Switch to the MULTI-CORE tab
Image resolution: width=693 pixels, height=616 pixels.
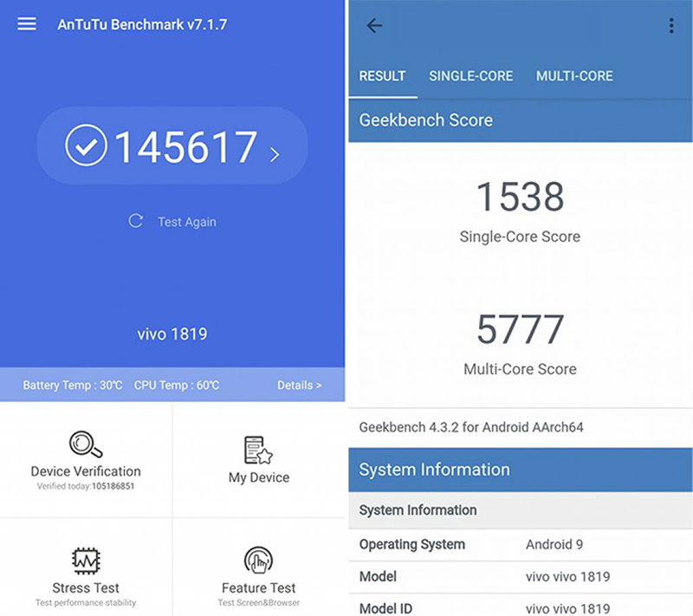574,76
